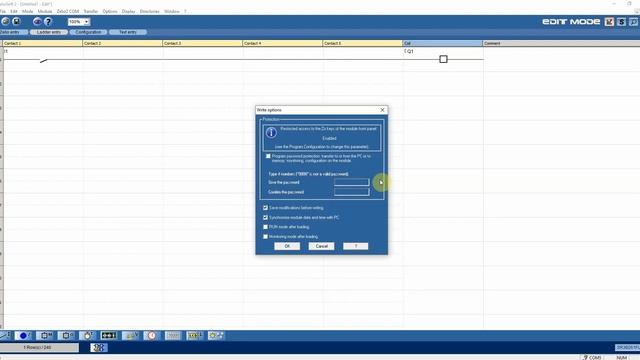This screenshot has height=360, width=640.
Task: Click the Give the password field
Action: tap(351, 182)
